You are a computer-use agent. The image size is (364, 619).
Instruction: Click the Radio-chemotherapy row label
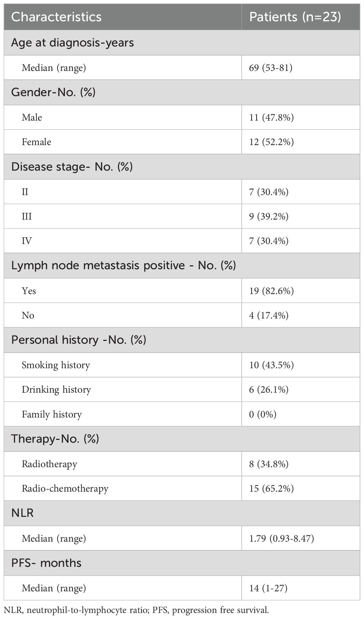tap(65, 488)
